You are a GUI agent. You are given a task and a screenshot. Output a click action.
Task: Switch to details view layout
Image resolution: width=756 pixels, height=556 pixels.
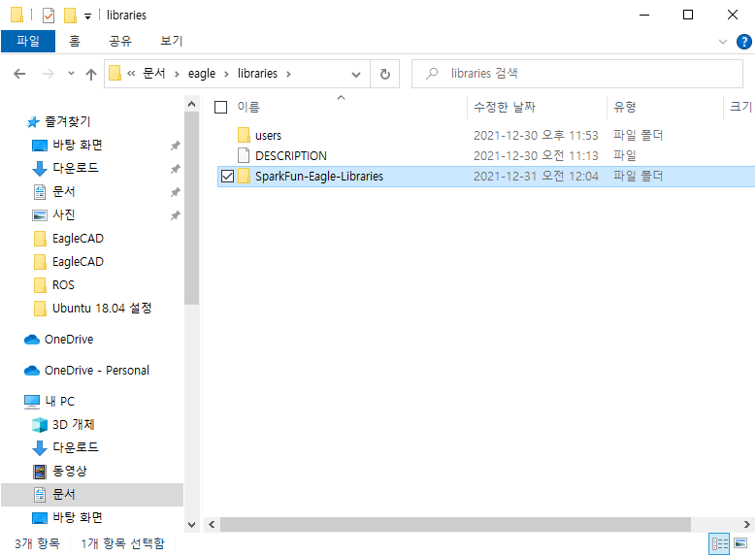[719, 544]
